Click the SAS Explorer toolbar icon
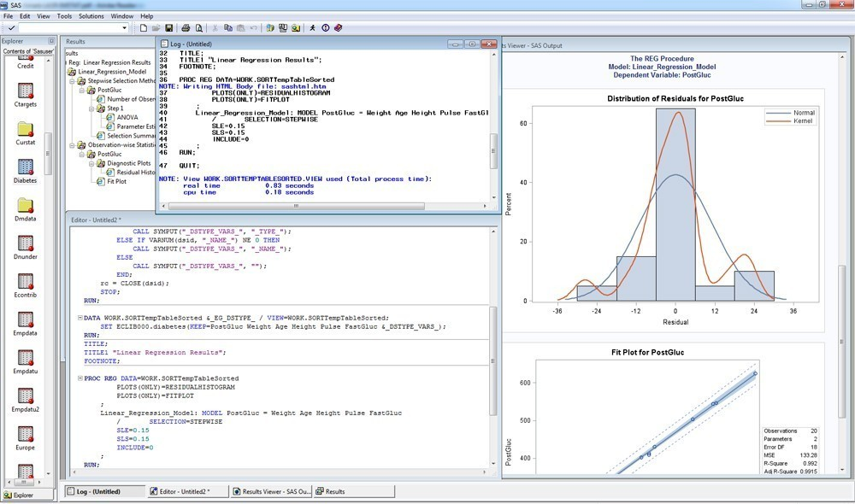 click(296, 28)
